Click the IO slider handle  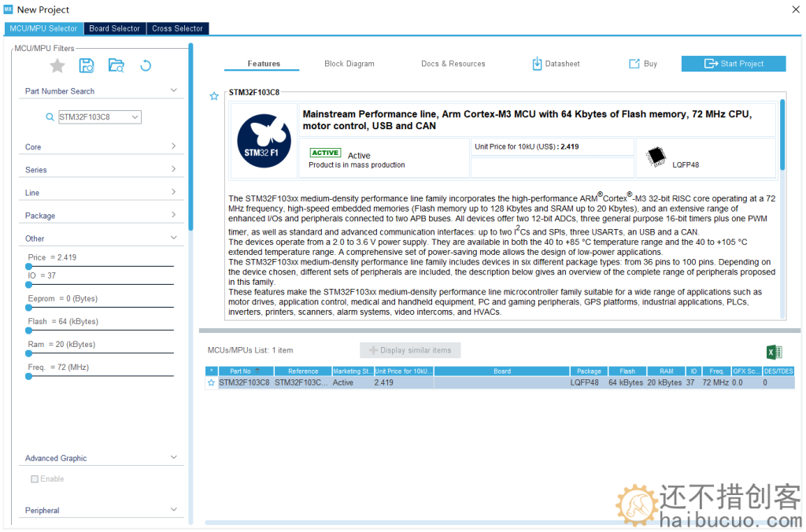(x=29, y=285)
